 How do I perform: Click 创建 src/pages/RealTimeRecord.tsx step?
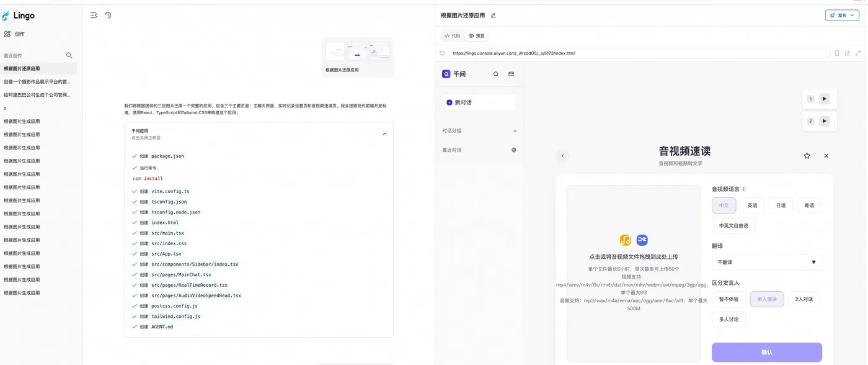[x=180, y=286]
